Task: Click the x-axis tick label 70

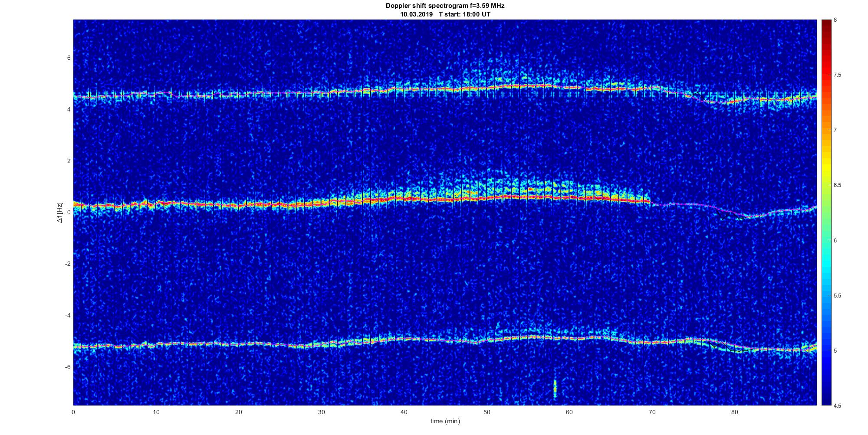Action: point(652,412)
